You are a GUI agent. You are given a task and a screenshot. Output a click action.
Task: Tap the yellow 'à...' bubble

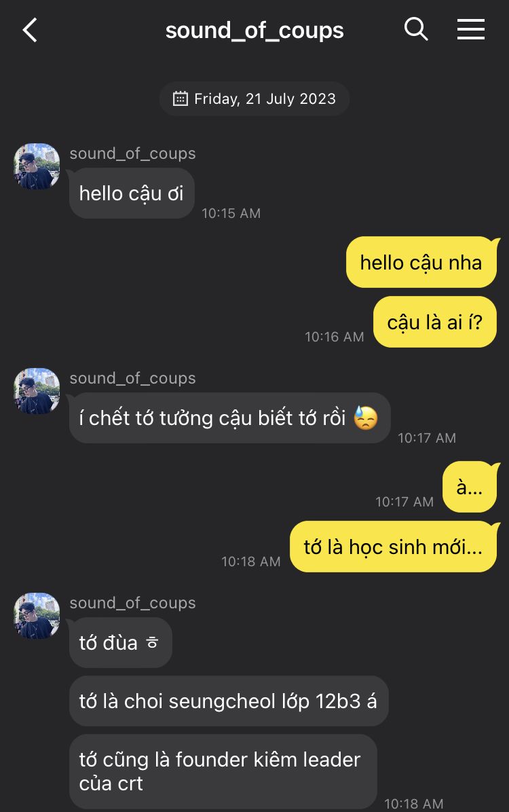[470, 487]
